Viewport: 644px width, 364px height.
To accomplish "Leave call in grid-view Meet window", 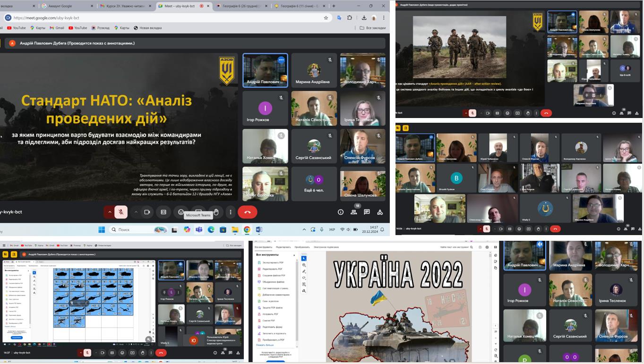I will pos(556,229).
